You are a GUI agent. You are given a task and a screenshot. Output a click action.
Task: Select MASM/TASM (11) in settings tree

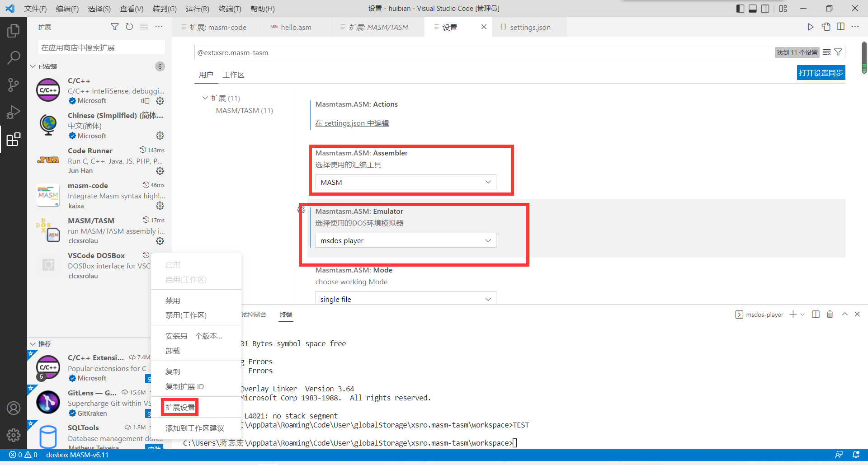(244, 110)
